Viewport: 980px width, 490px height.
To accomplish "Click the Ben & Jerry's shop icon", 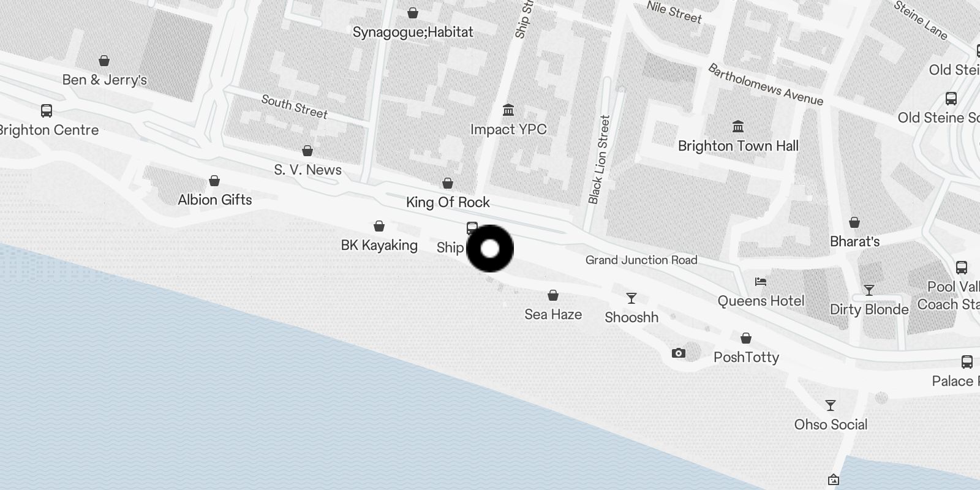I will pos(104,61).
